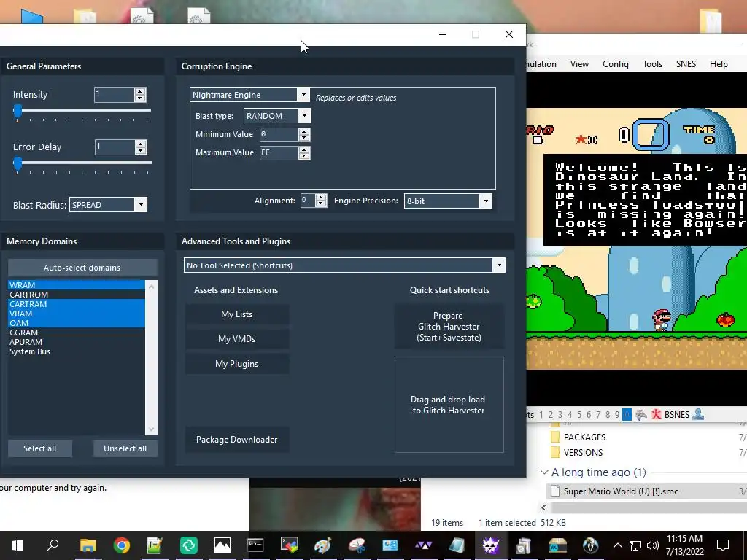Screen dimensions: 747x560
Task: Open the Photos app taskbar icon
Action: tap(222, 545)
